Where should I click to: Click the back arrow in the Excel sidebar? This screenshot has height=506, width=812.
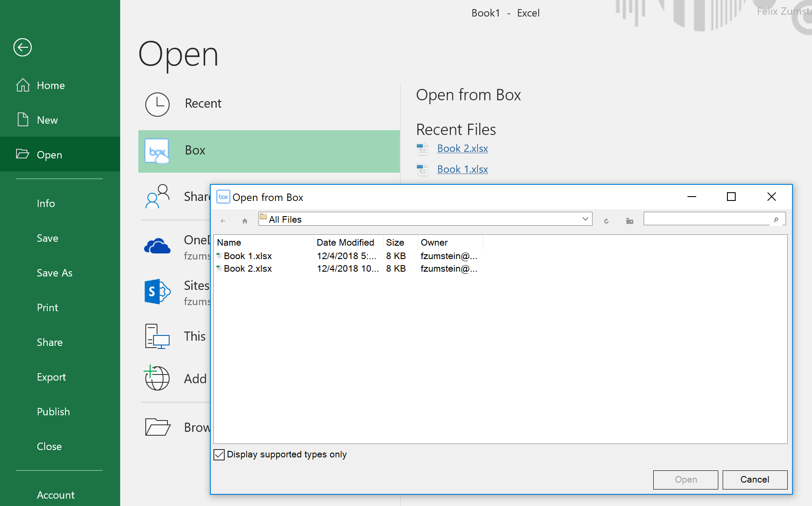[x=23, y=47]
